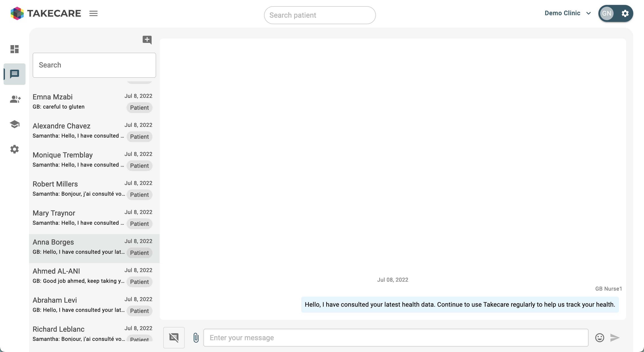Click the Enter your message field
Image resolution: width=644 pixels, height=352 pixels.
[395, 337]
